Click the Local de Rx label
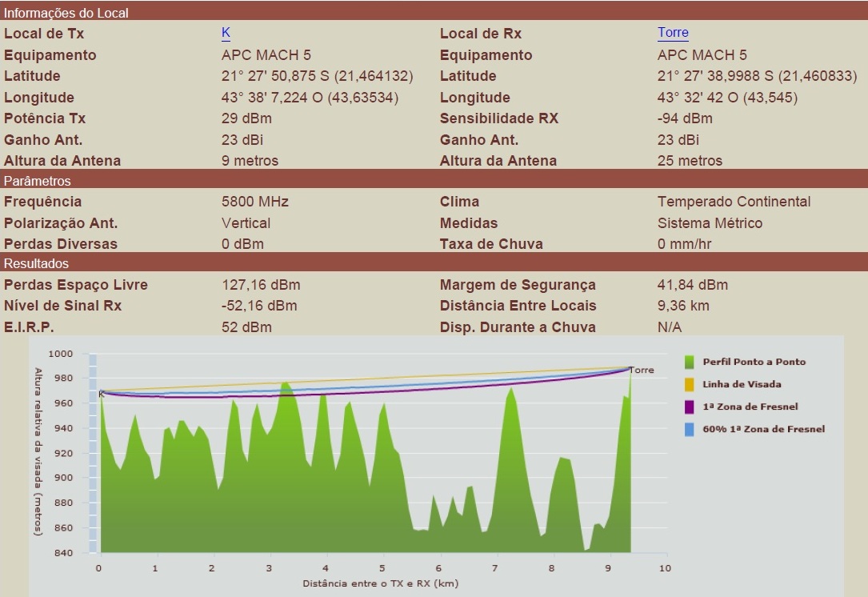The width and height of the screenshot is (868, 597). pyautogui.click(x=481, y=34)
